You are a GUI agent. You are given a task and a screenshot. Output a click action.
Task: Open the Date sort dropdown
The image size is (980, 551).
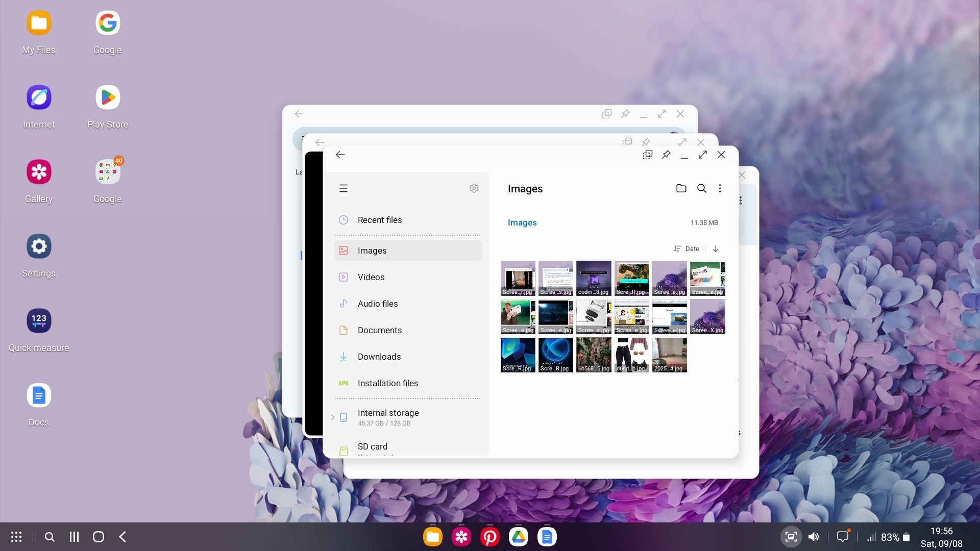point(687,248)
